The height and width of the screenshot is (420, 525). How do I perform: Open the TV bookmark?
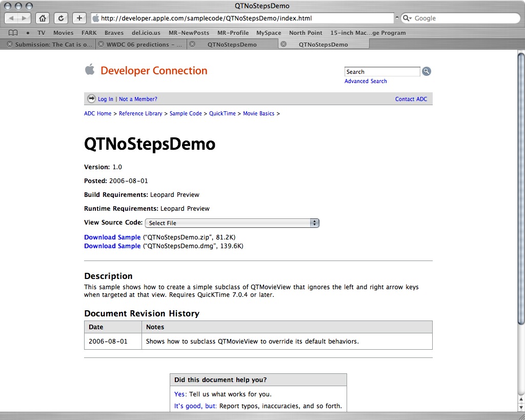pyautogui.click(x=41, y=33)
